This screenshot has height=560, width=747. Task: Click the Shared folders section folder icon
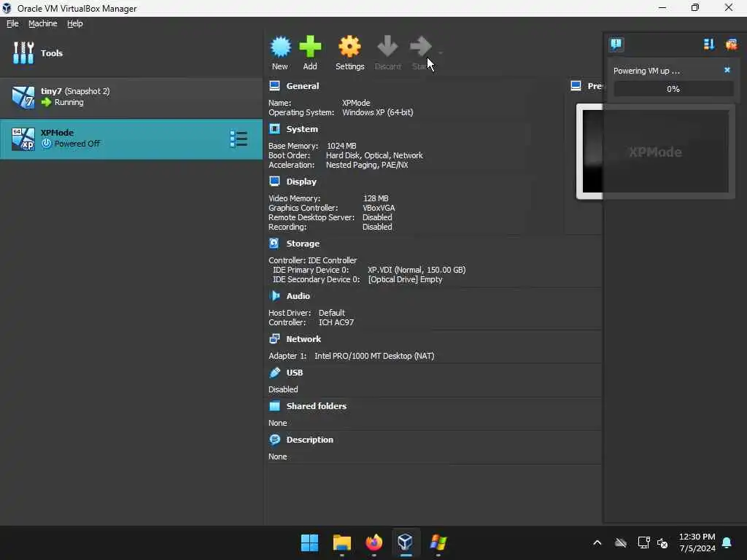click(x=274, y=406)
